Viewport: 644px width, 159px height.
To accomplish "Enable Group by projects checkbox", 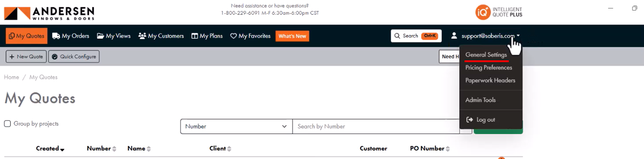I will [7, 124].
